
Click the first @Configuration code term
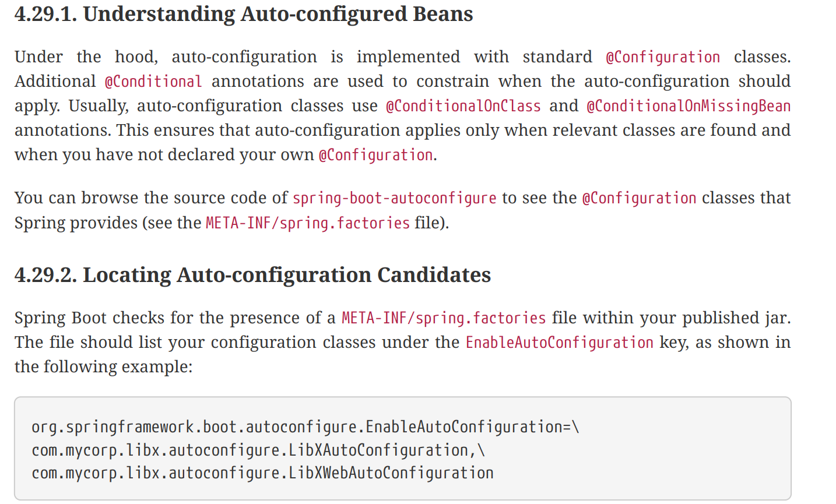click(x=663, y=57)
